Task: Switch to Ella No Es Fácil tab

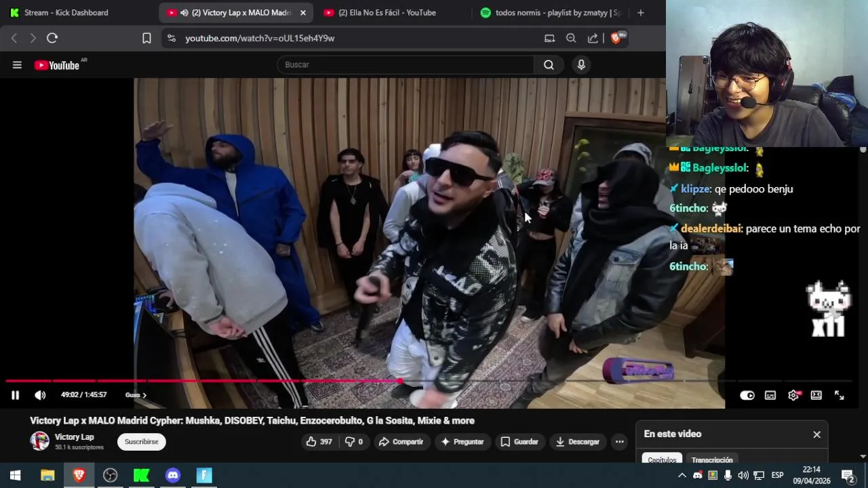Action: point(387,13)
